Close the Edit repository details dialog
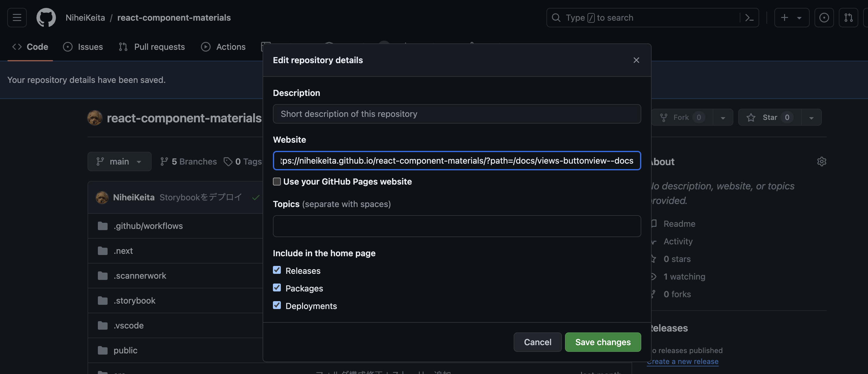This screenshot has width=868, height=374. tap(636, 60)
